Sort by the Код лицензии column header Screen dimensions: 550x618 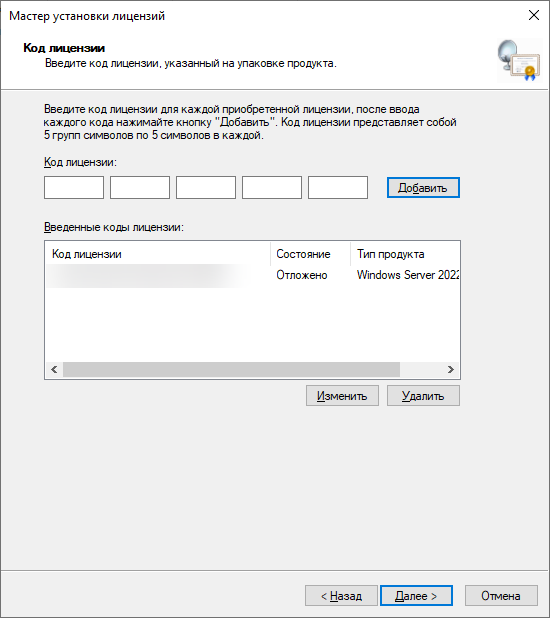(x=158, y=254)
